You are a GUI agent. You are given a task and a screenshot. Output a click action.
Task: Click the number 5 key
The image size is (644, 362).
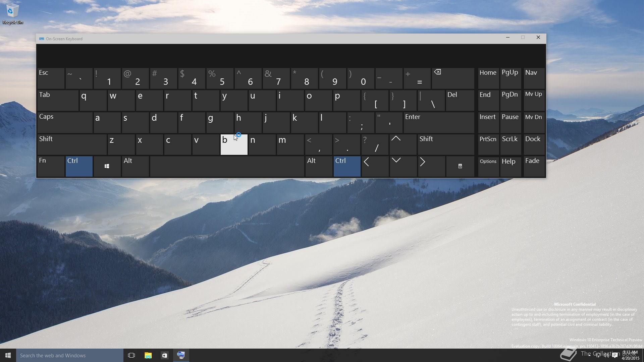[220, 78]
